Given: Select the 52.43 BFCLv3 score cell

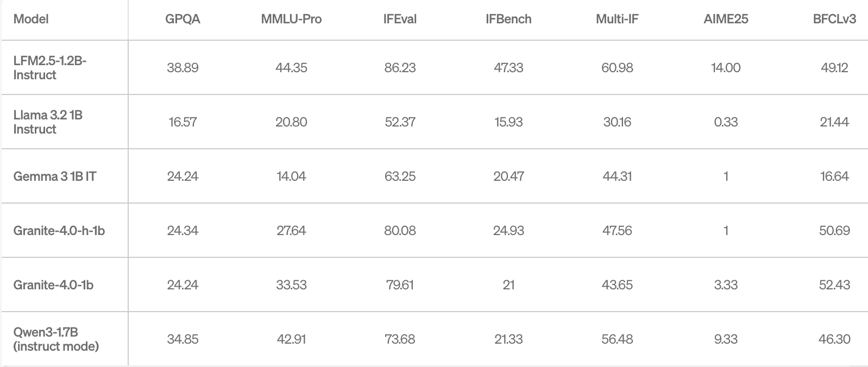Looking at the screenshot, I should coord(834,285).
